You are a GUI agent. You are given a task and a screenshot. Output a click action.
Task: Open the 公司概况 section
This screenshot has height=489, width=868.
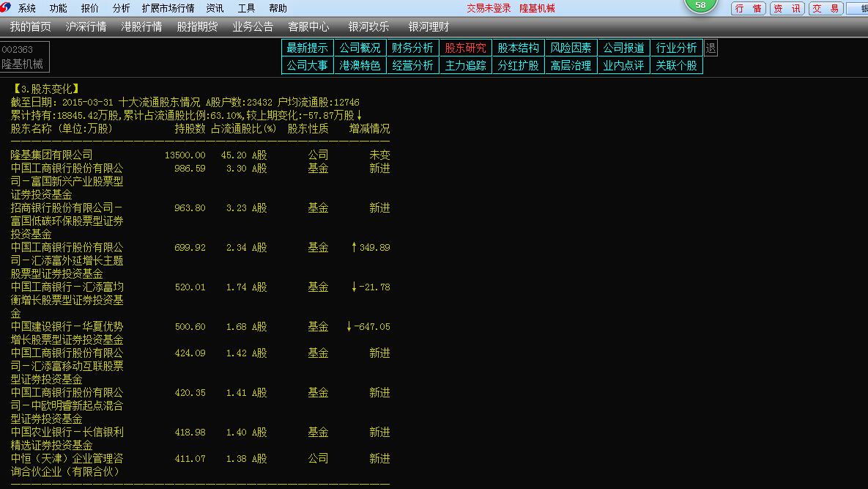tap(360, 48)
